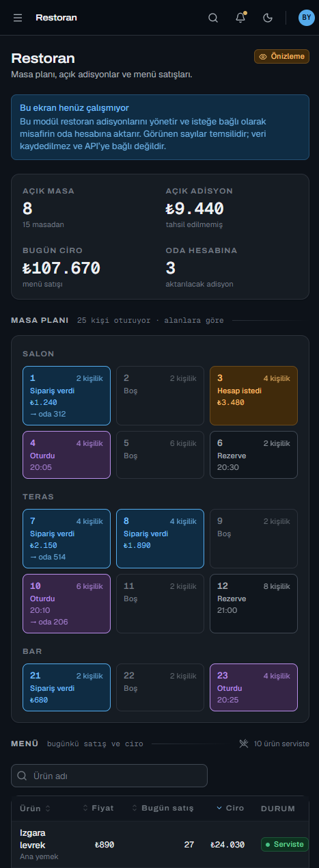Open notifications bell
The image size is (319, 868).
[x=240, y=18]
